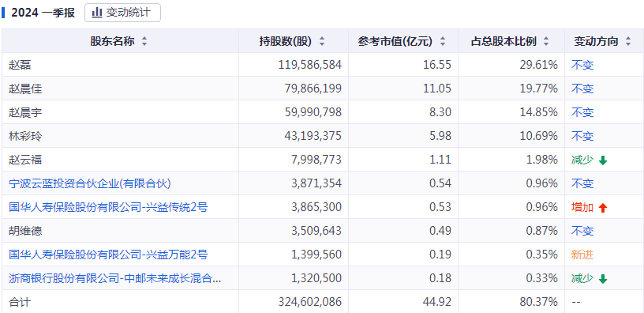Image resolution: width=644 pixels, height=313 pixels.
Task: Click total market value 44.92
Action: point(437,302)
